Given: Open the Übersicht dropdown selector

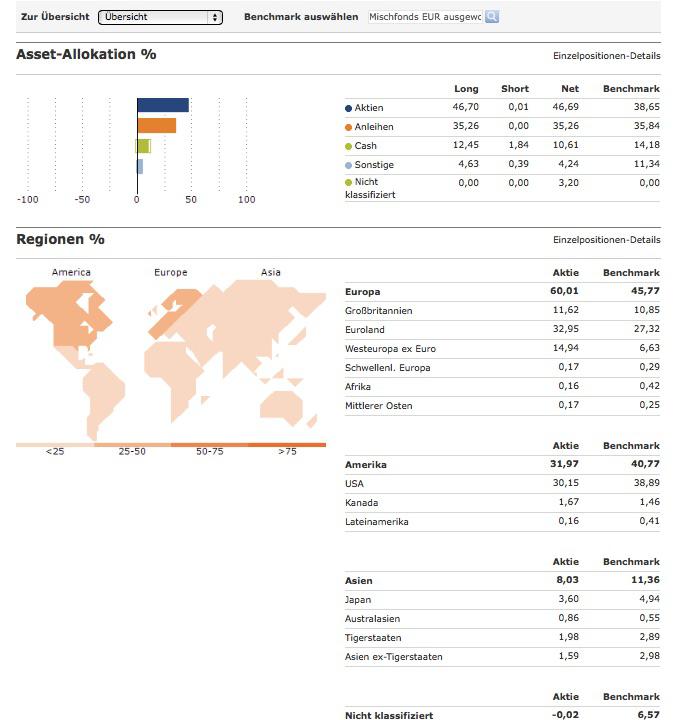Looking at the screenshot, I should tap(160, 17).
